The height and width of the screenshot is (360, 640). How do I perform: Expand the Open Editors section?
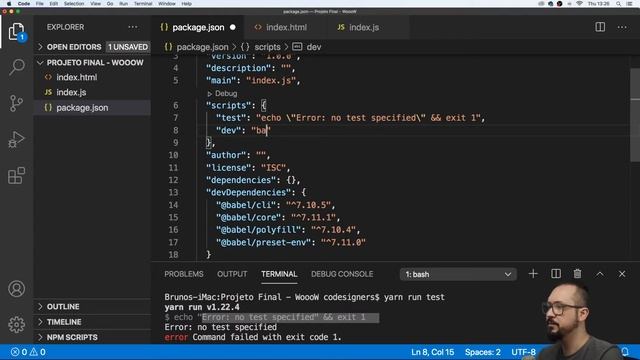(73, 47)
